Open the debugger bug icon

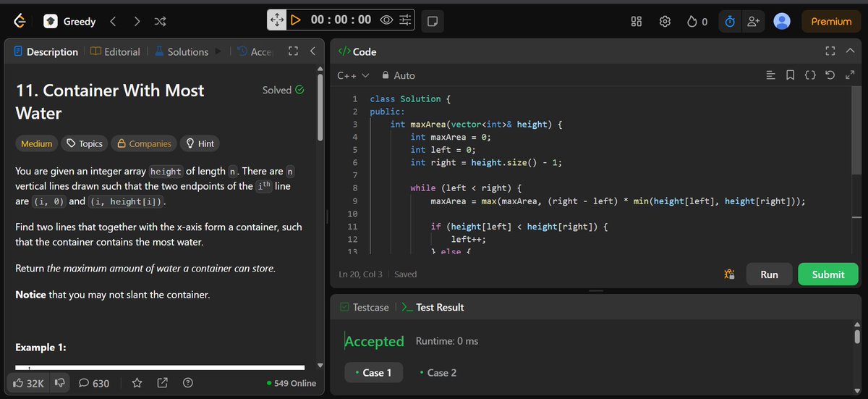[x=729, y=274]
